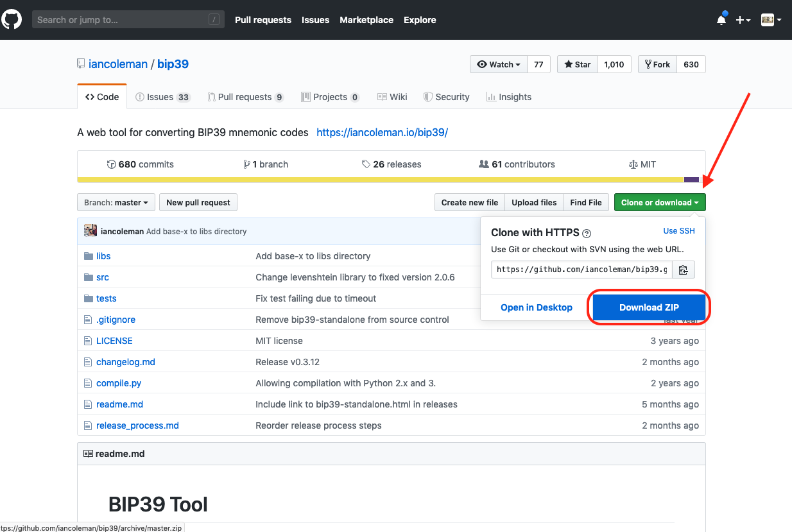Image resolution: width=792 pixels, height=532 pixels.
Task: Switch to the Pull requests 9 tab
Action: click(x=245, y=97)
